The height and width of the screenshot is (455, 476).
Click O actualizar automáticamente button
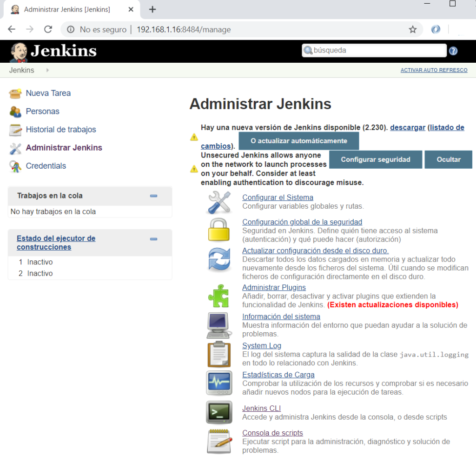tap(299, 141)
